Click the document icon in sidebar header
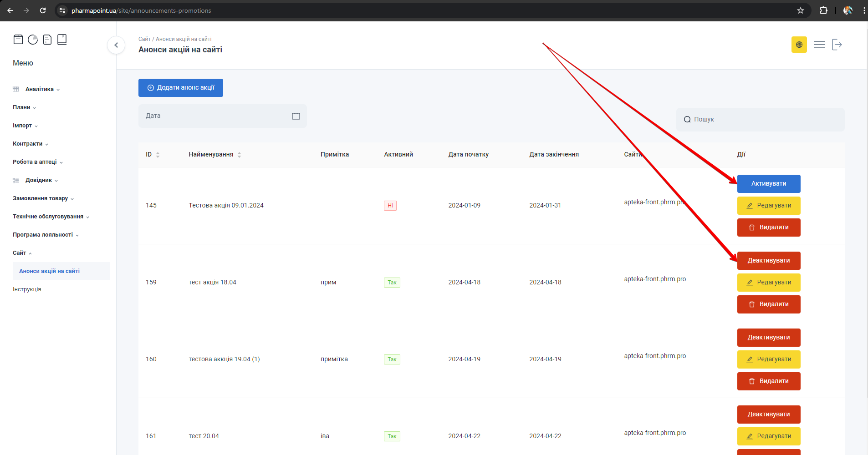 (47, 40)
